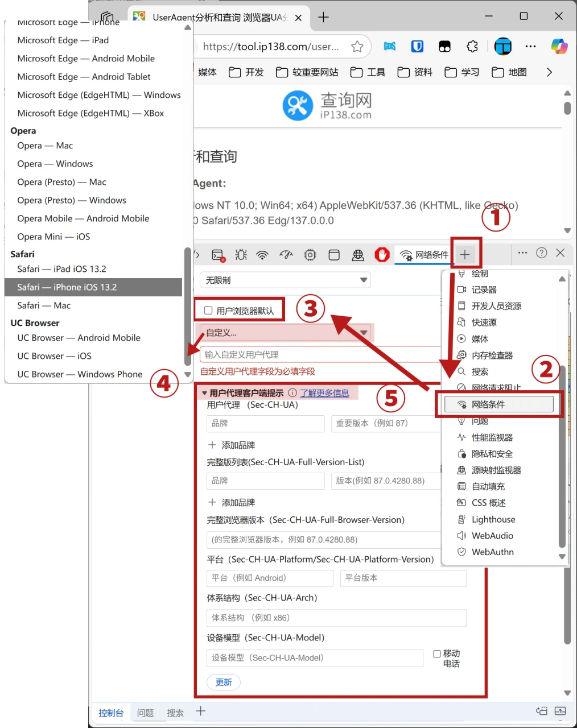
Task: Click the plus icon to add DevTools tool
Action: 465,255
